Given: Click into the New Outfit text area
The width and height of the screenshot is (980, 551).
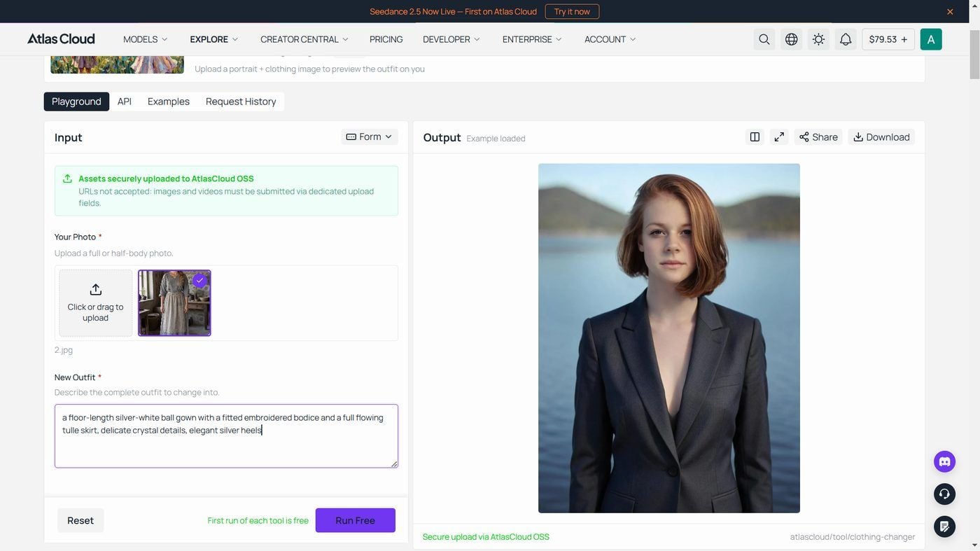Looking at the screenshot, I should [226, 435].
